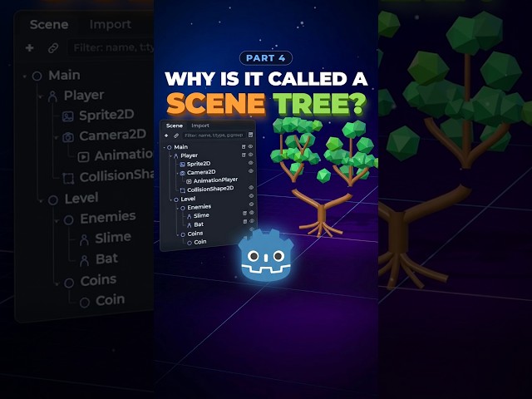Click the node filter field in small Scene dock

[x=214, y=135]
